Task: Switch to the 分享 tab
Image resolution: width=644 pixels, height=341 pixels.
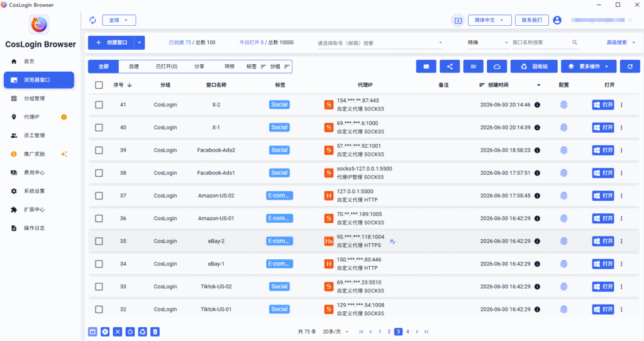Action: 199,67
